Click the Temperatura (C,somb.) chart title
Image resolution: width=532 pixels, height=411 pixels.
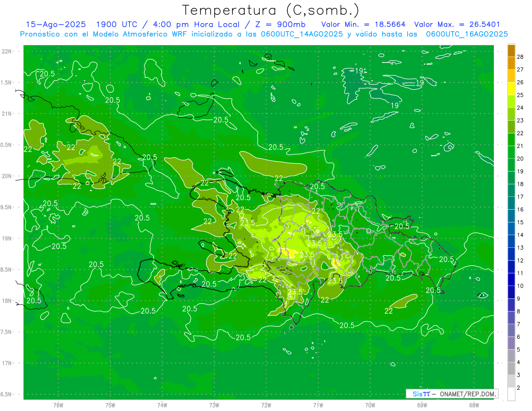[x=270, y=10]
